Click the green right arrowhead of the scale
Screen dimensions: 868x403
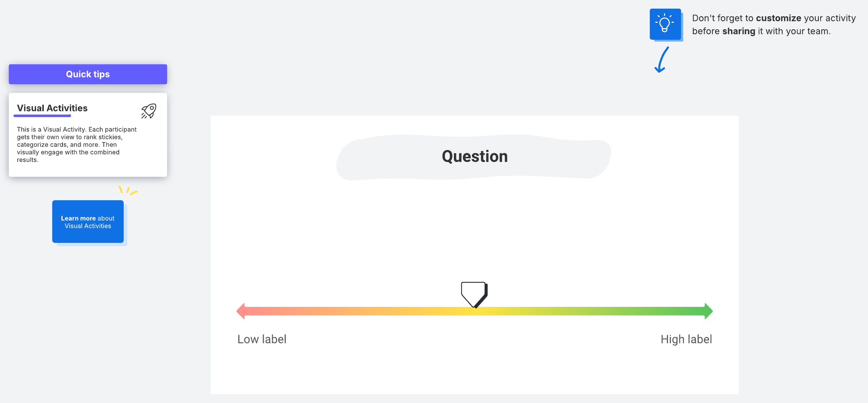click(709, 311)
